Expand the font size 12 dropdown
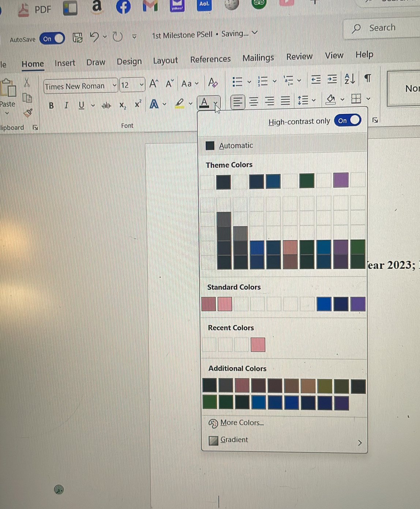Viewport: 420px width, 509px height. click(141, 85)
